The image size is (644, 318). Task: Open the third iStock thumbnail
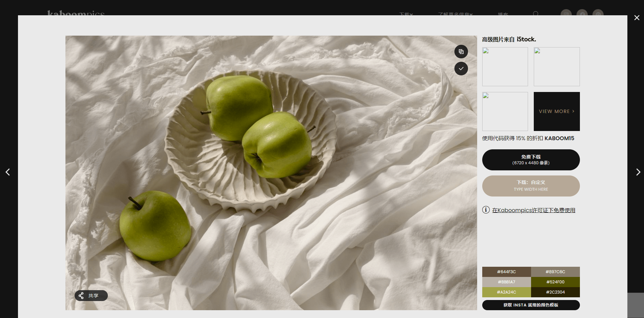[505, 111]
